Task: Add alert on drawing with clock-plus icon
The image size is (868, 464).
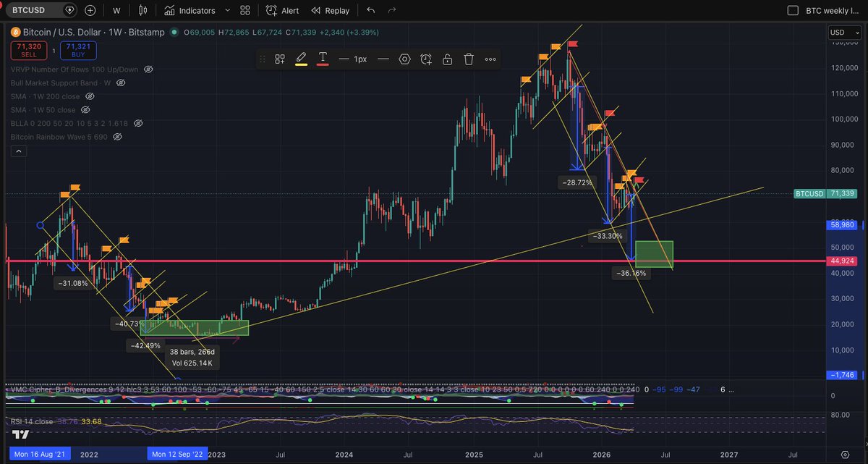Action: pyautogui.click(x=426, y=59)
